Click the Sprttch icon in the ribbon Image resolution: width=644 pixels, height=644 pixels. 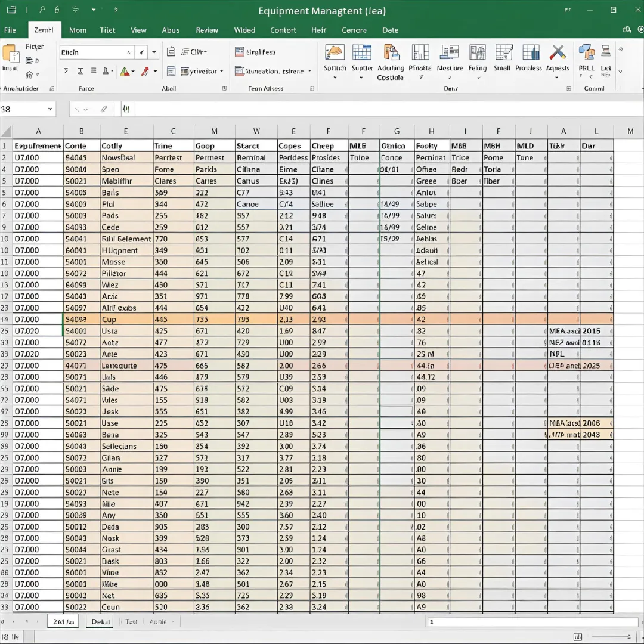(335, 52)
